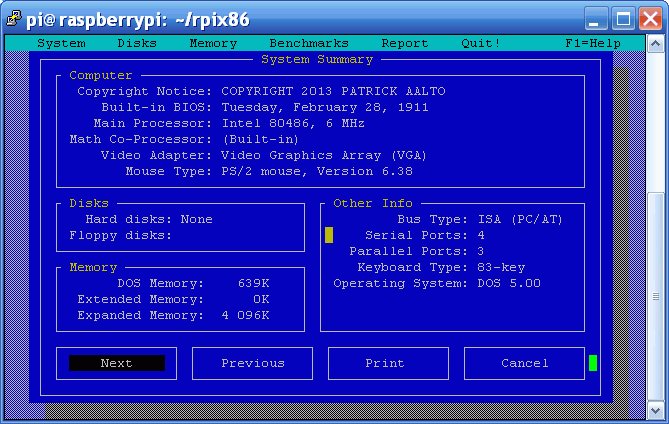Click the Cancel button
Screen dimensions: 669x424
(x=524, y=363)
